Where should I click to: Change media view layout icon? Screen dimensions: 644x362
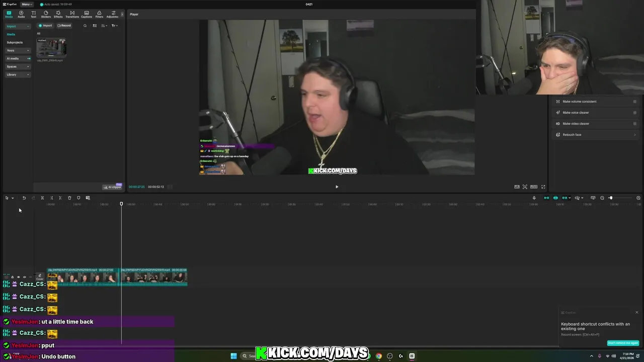click(95, 26)
